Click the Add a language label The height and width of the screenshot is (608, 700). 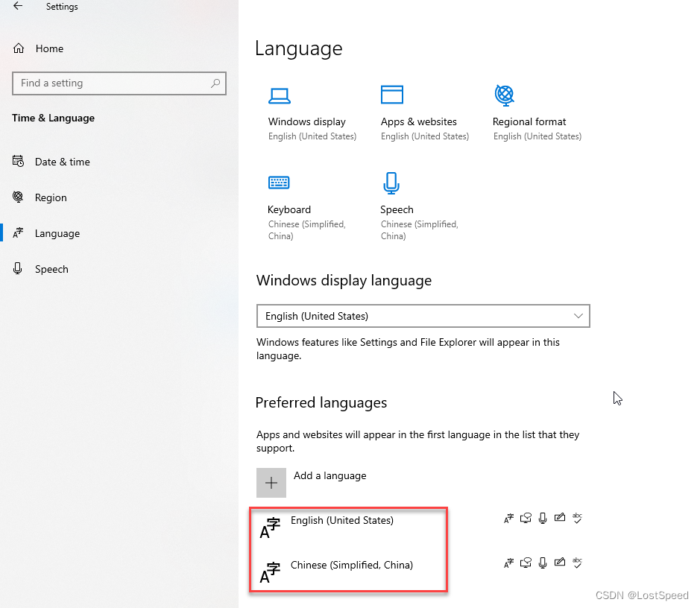point(329,475)
